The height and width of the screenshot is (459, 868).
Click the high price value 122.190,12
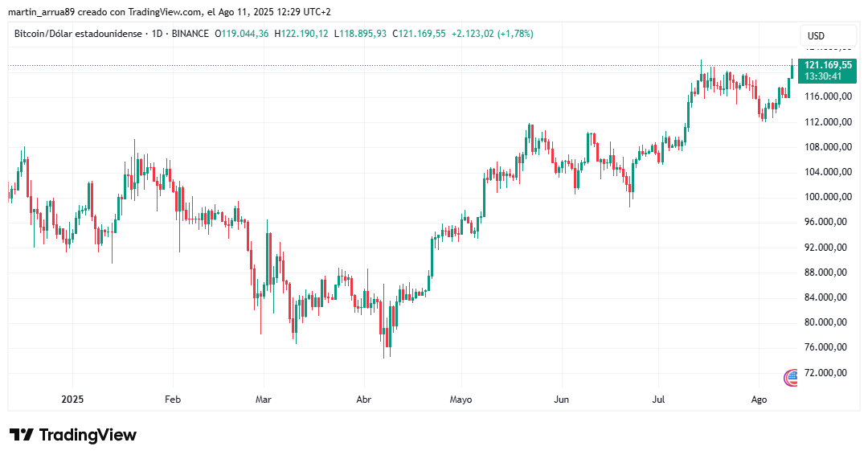(305, 34)
